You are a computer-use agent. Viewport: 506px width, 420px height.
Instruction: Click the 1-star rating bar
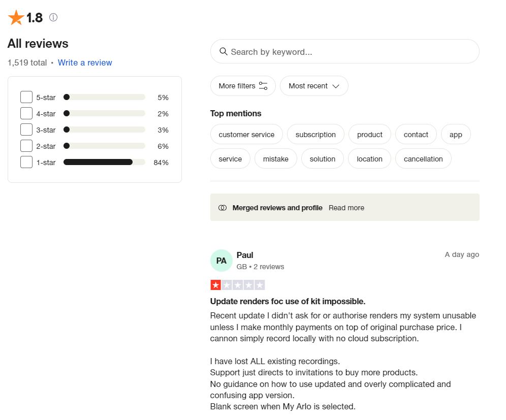click(104, 162)
